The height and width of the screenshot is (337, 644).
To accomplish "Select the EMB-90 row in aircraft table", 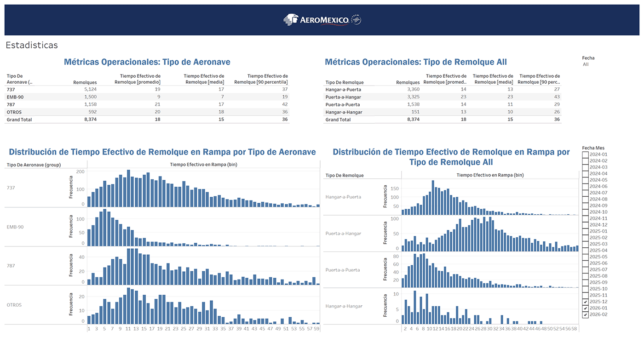I will [15, 97].
